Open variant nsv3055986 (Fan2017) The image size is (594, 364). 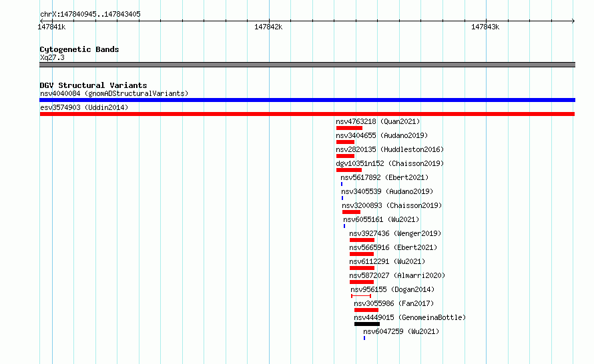coord(394,303)
